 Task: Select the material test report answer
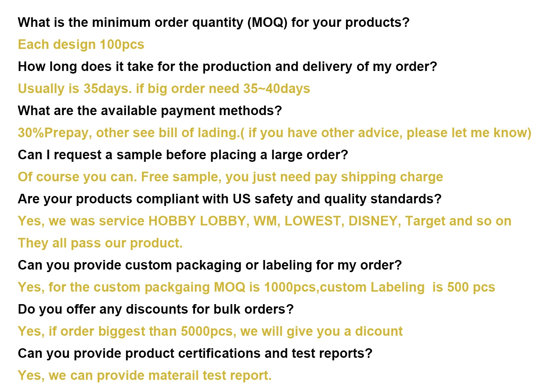click(145, 375)
